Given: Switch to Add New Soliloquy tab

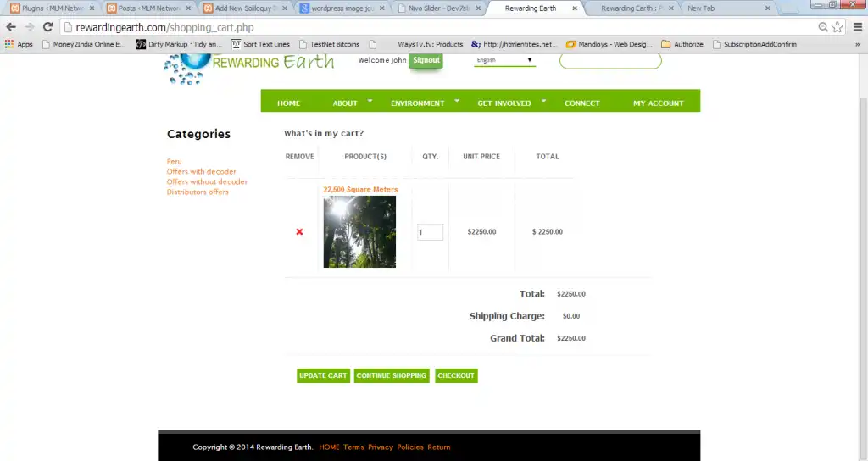Looking at the screenshot, I should point(243,8).
